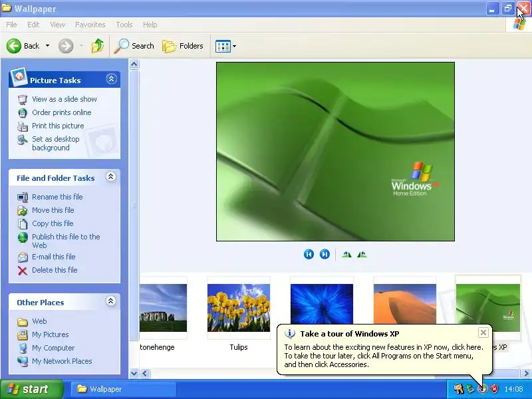Click the Publish this file globe icon
The image size is (532, 399).
point(23,237)
